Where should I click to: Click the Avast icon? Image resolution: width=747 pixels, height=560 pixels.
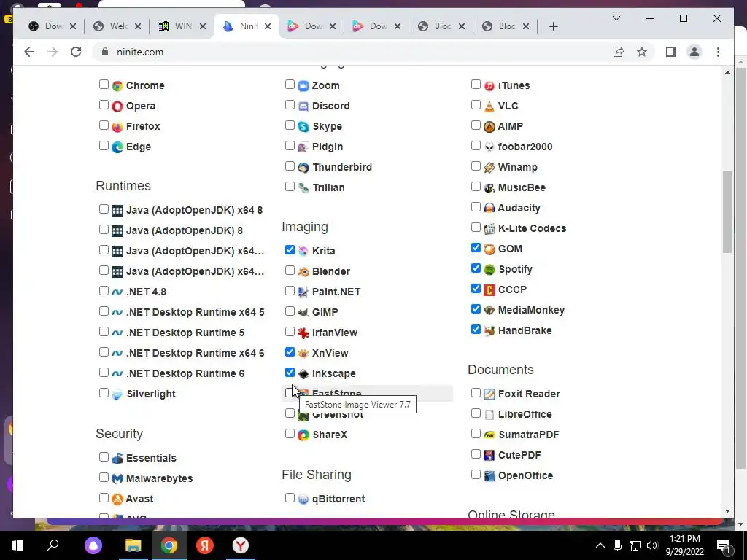pyautogui.click(x=117, y=499)
